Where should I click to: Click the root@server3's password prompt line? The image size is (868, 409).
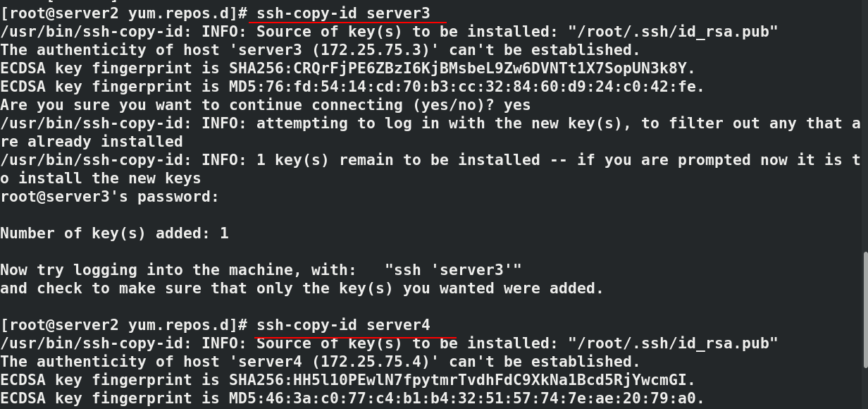[110, 196]
